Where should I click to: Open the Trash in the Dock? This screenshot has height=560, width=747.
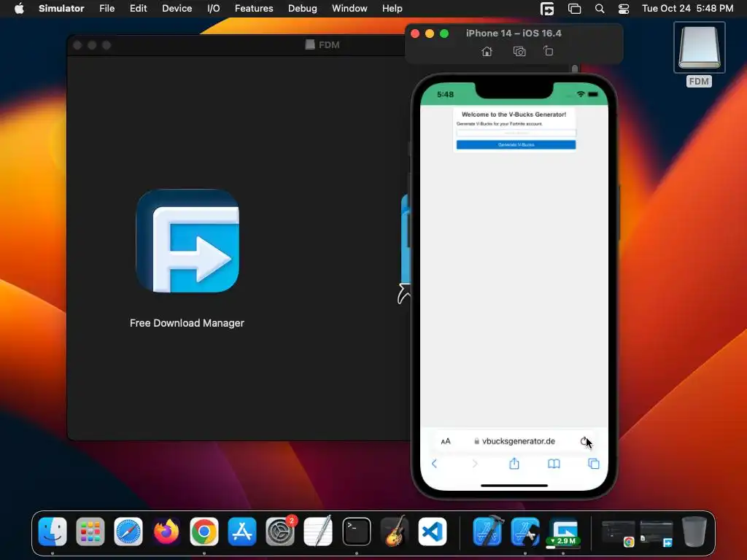pyautogui.click(x=694, y=532)
